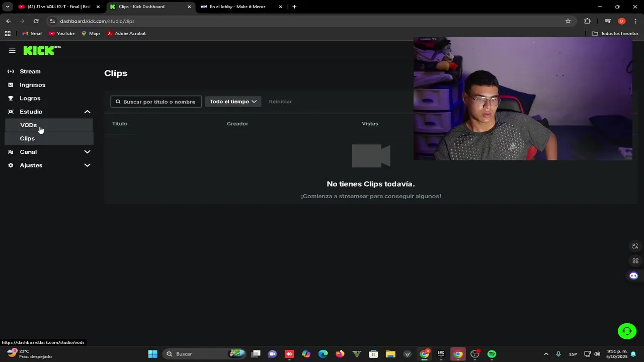Click the Stream broadcast icon

11,71
